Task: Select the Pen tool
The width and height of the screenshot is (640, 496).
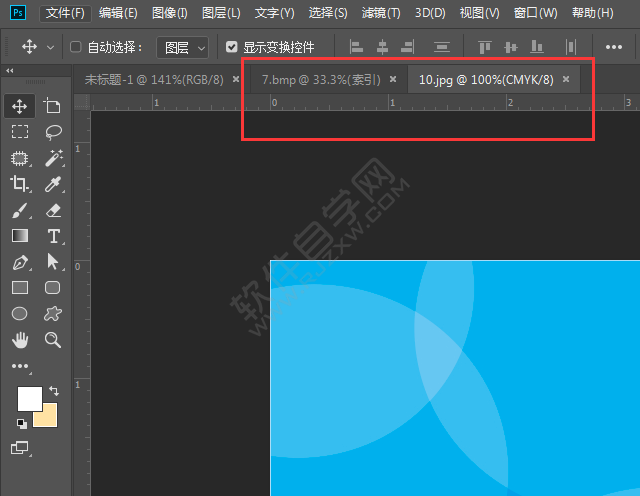Action: 20,262
